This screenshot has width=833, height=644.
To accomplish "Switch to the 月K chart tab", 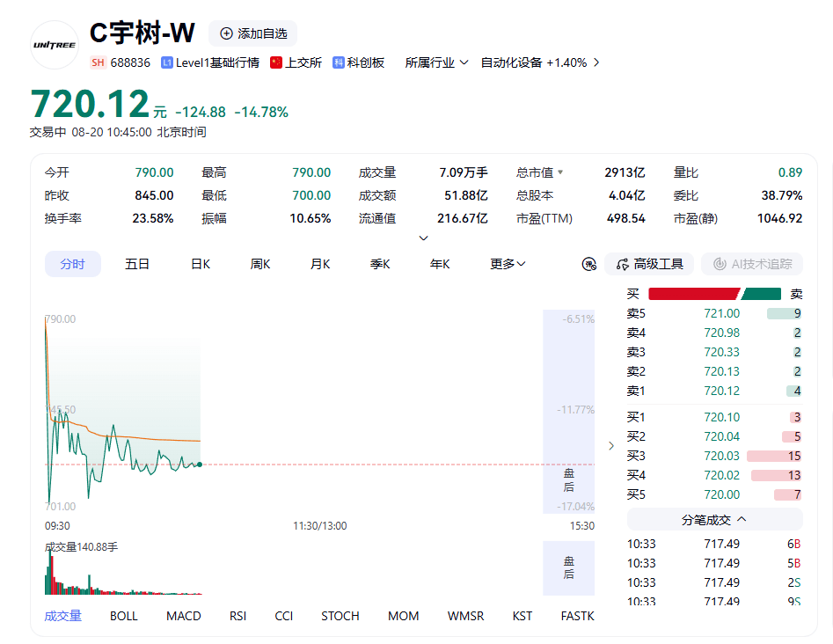I will point(320,264).
